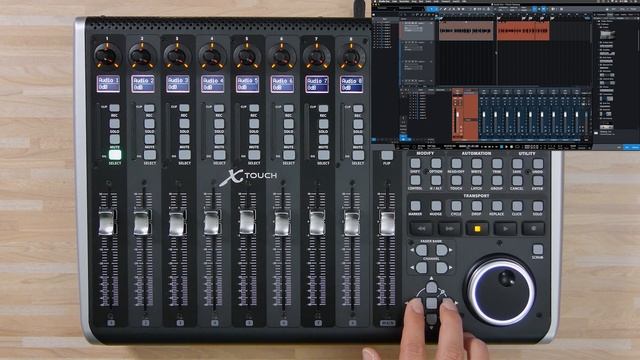Arm recording with the transport record button
The image size is (640, 360).
pyautogui.click(x=533, y=229)
